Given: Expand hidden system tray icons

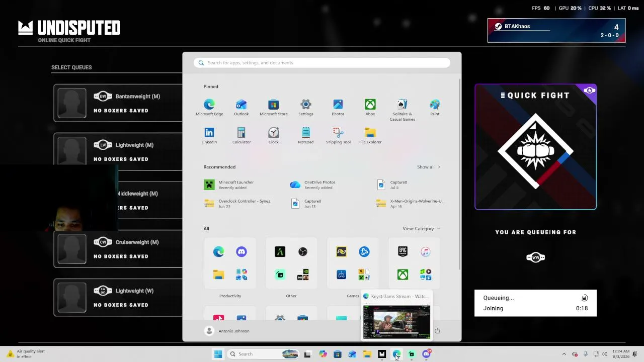Looking at the screenshot, I should pos(564,354).
